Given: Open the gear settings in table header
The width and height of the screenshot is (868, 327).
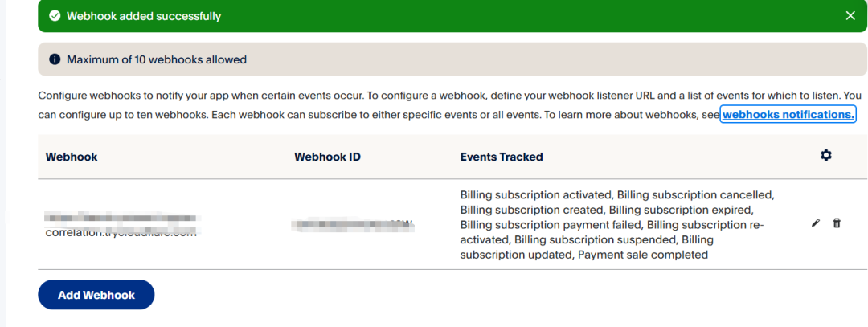Looking at the screenshot, I should click(826, 155).
